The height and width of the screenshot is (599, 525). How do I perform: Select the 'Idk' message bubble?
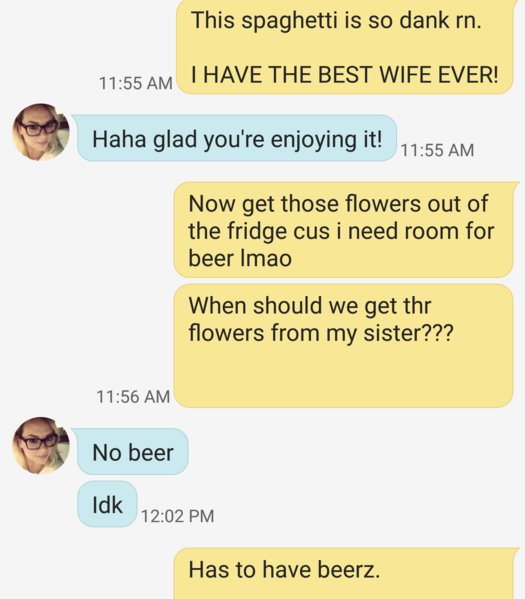(107, 504)
